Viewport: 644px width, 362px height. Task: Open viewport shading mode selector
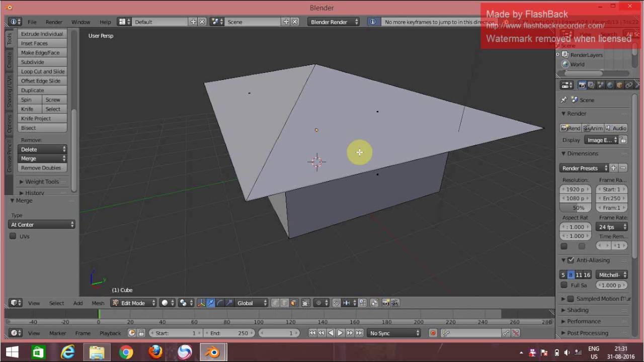coord(168,303)
